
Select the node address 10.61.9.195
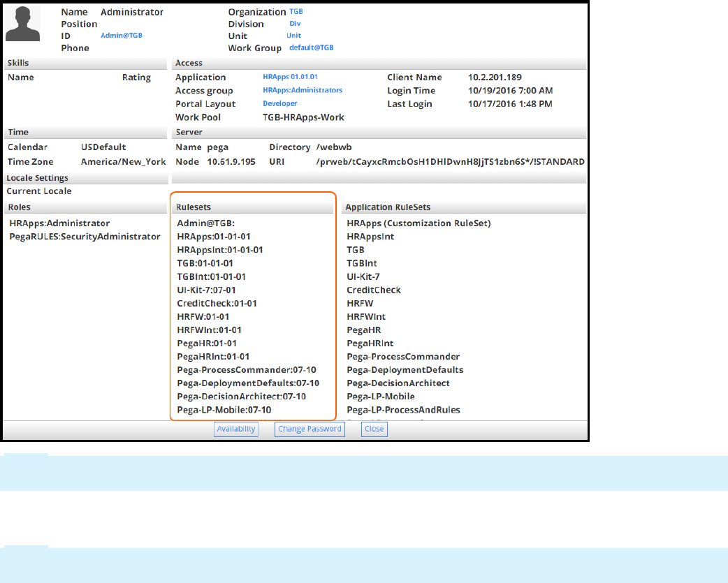(x=231, y=162)
